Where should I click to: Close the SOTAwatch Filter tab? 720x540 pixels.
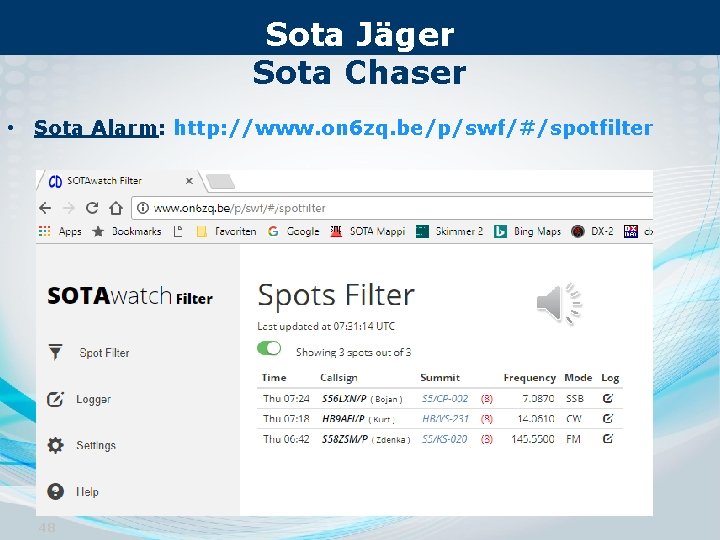click(x=189, y=181)
